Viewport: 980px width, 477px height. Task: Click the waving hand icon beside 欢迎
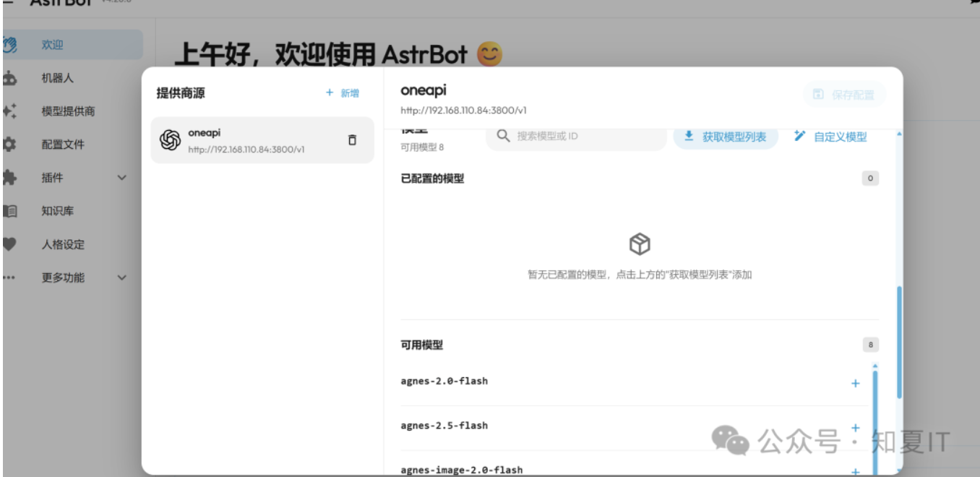pos(9,45)
